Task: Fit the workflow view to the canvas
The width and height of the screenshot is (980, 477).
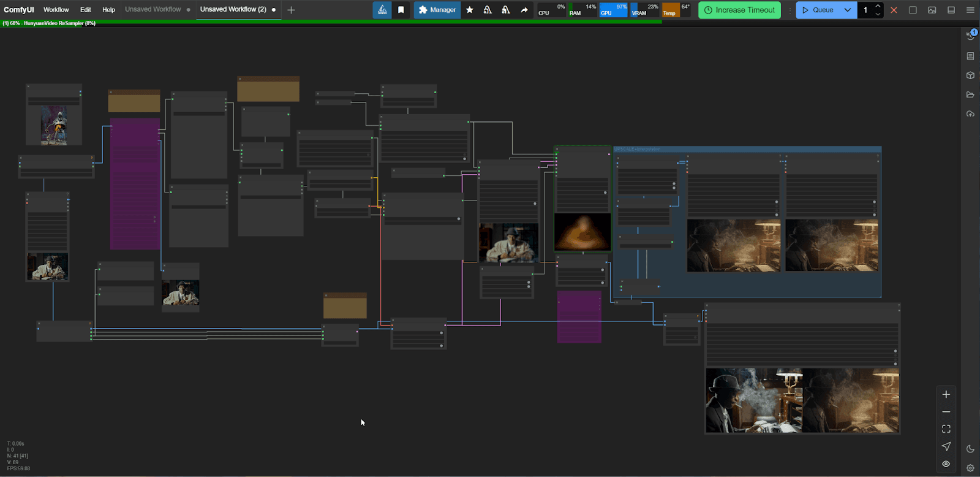Action: tap(946, 429)
